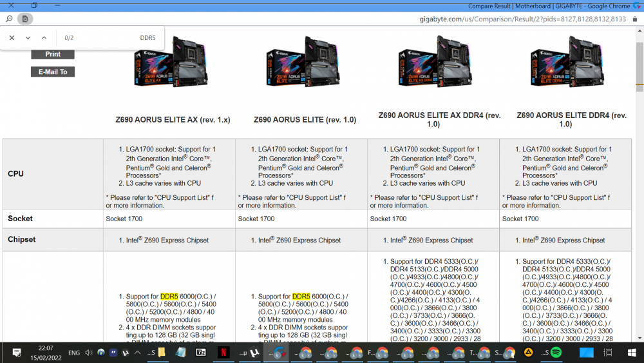The height and width of the screenshot is (363, 644).
Task: Open the orange triangle AIMP taskbar icon
Action: point(528,352)
